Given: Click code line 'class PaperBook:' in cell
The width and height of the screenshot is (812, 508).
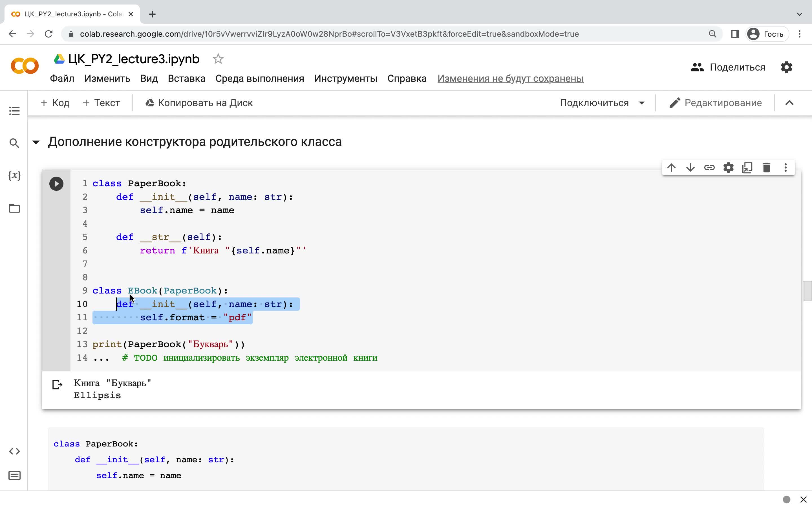Looking at the screenshot, I should point(139,183).
